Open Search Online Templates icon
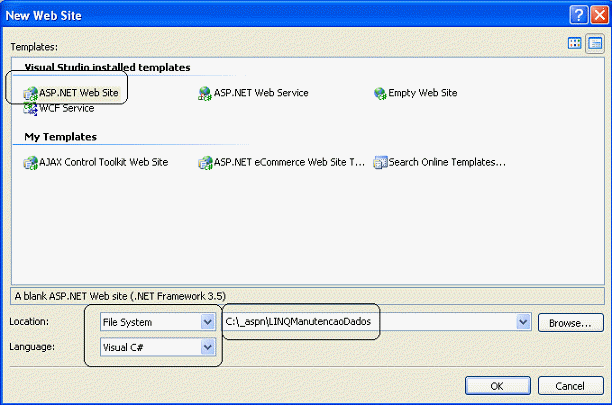The image size is (612, 405). coord(380,163)
